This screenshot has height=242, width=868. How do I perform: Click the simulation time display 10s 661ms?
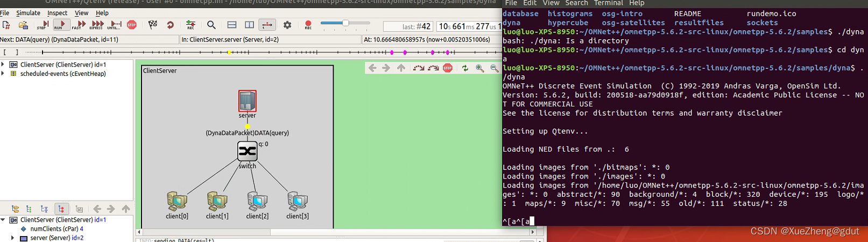pos(468,26)
